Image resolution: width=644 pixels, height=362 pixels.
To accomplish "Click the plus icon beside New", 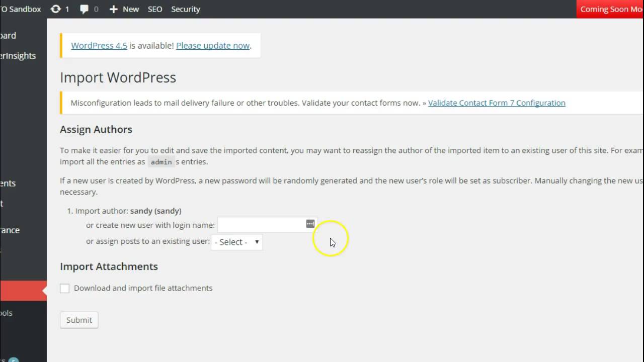I will [x=113, y=9].
